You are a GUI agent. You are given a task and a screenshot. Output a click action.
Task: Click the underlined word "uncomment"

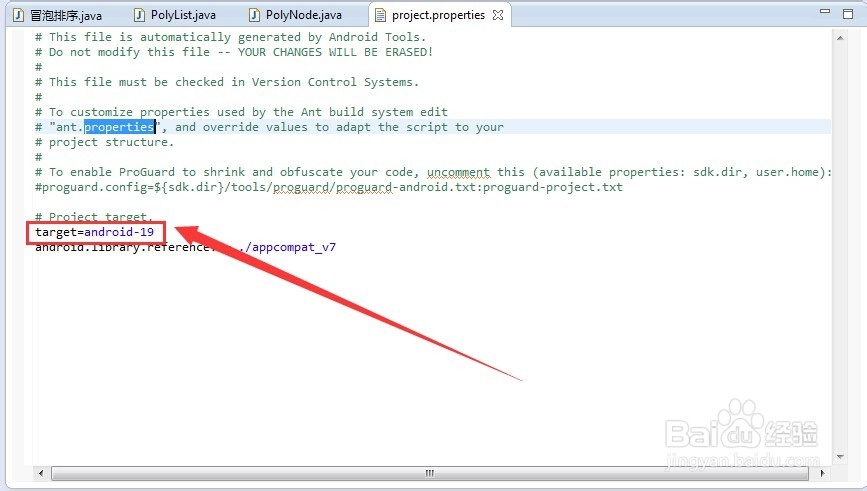(458, 172)
